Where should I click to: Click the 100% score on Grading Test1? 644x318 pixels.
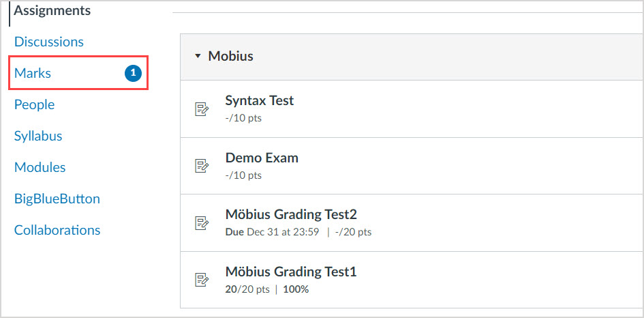coord(294,289)
